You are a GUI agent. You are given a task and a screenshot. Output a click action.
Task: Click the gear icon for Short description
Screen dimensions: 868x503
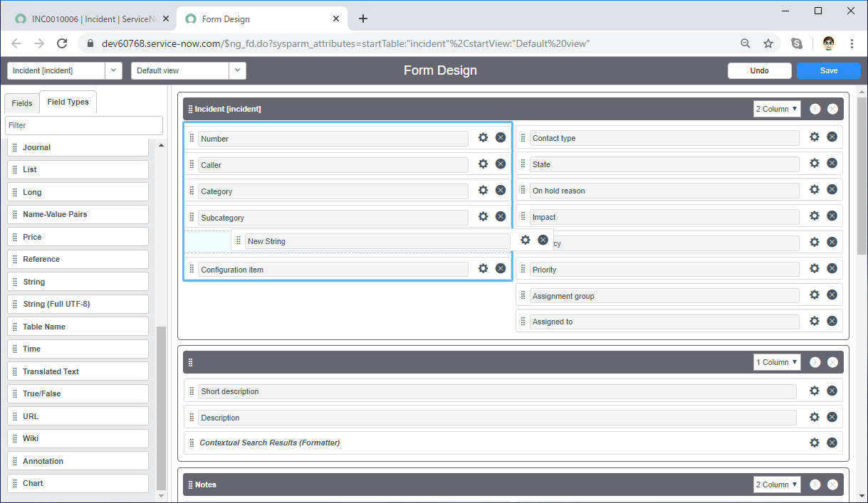(815, 390)
